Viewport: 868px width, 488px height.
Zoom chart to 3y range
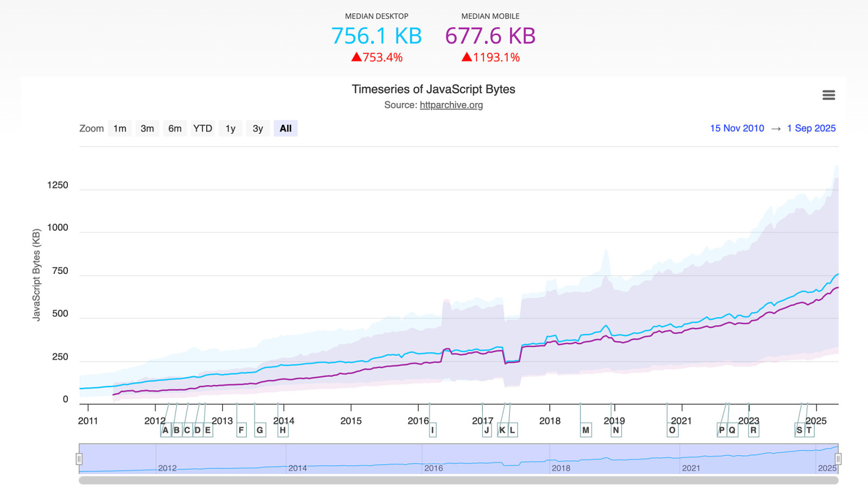pos(258,129)
